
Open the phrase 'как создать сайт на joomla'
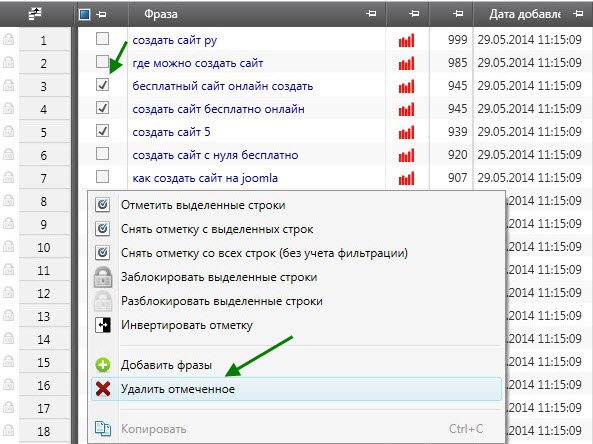click(205, 178)
